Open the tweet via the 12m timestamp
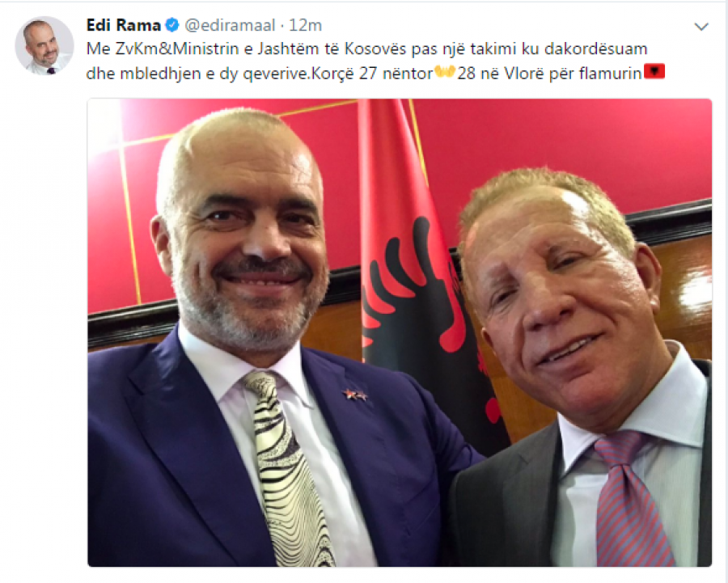The image size is (728, 583). point(305,25)
